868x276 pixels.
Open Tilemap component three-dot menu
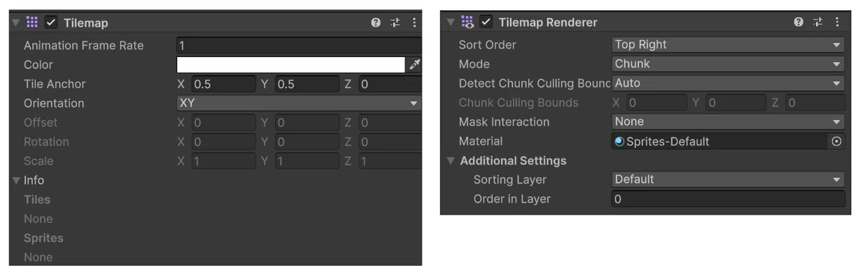(x=414, y=22)
